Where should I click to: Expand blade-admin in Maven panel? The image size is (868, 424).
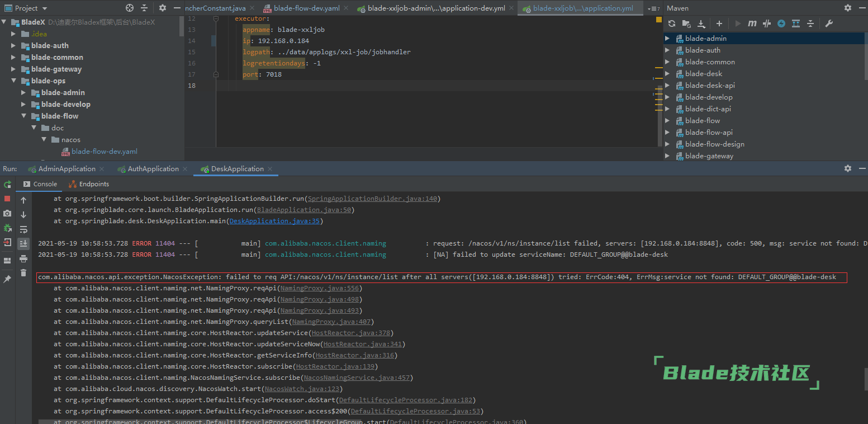(667, 38)
